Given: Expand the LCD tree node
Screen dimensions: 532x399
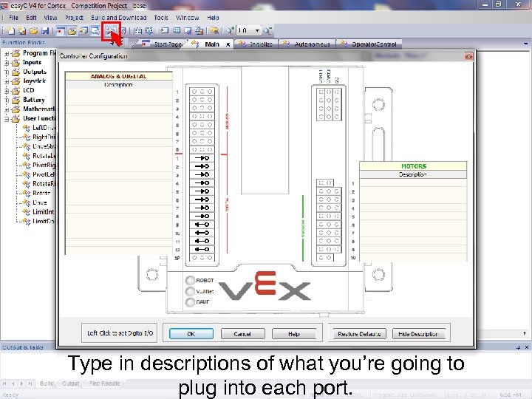Looking at the screenshot, I should (7, 91).
